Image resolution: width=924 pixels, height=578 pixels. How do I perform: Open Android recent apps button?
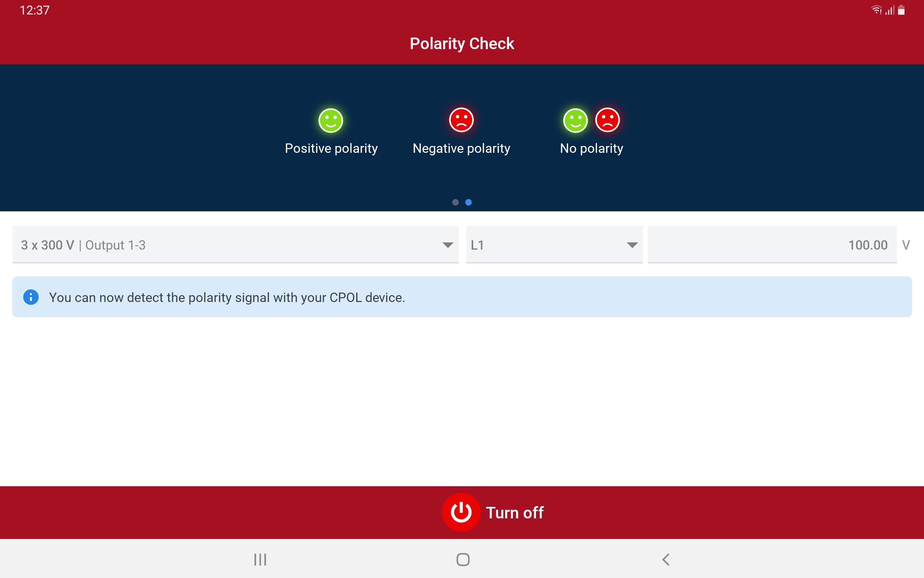point(260,559)
